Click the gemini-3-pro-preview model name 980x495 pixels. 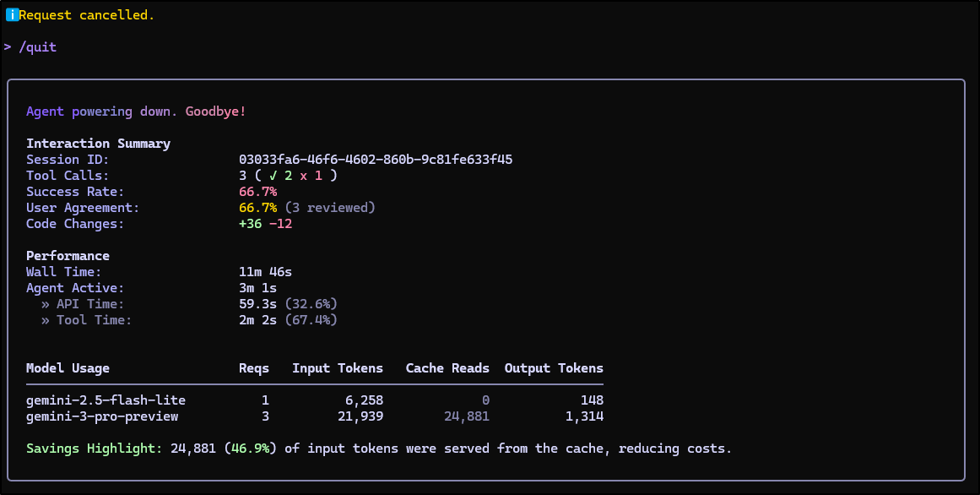102,416
